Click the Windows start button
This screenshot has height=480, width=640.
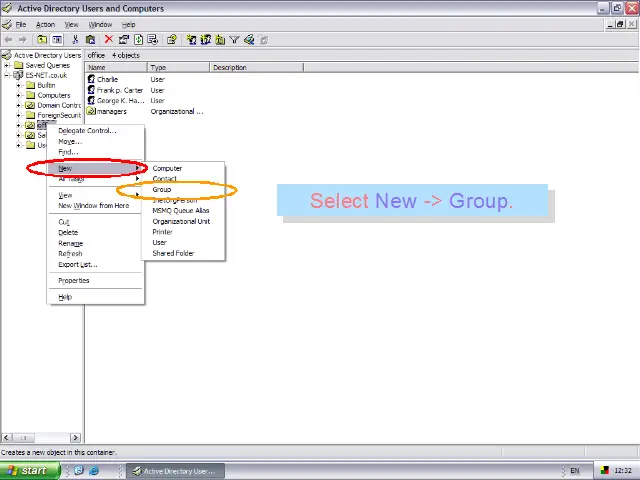[29, 471]
